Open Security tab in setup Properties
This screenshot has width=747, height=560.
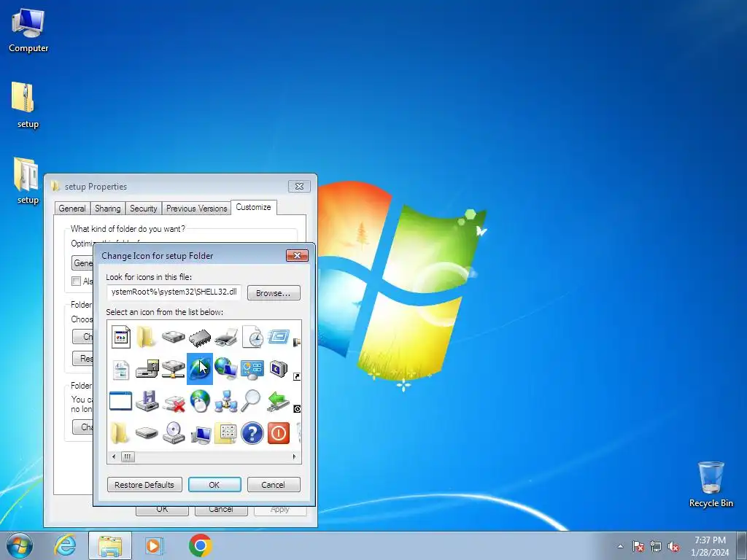(x=144, y=209)
